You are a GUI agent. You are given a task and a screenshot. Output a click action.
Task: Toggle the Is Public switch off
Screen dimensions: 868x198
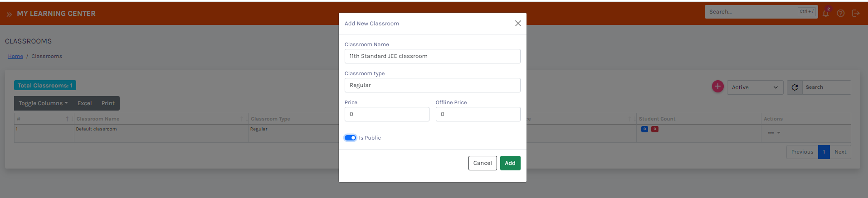coord(350,138)
